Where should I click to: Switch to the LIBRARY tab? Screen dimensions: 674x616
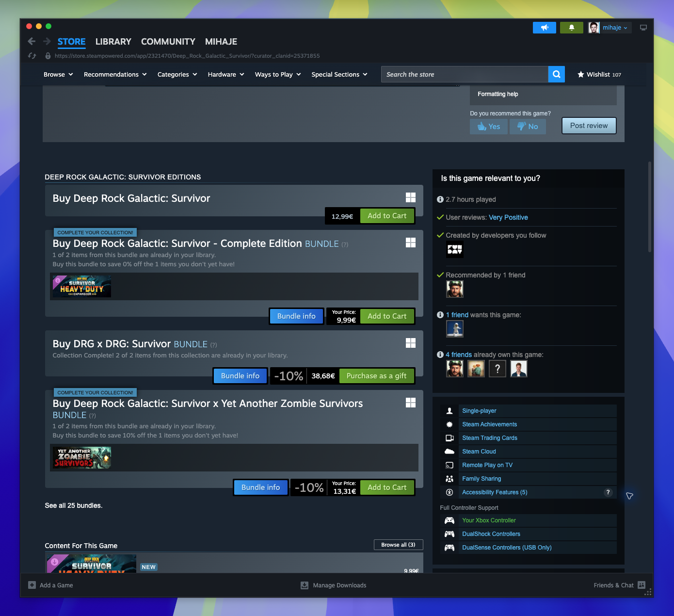113,42
